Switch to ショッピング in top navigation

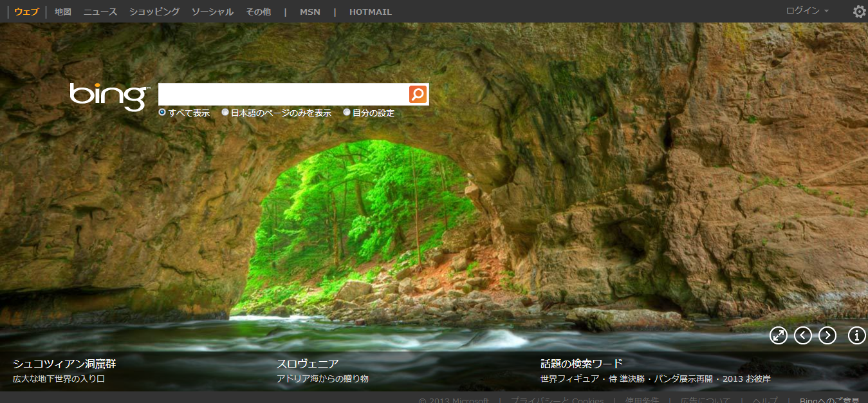click(154, 12)
